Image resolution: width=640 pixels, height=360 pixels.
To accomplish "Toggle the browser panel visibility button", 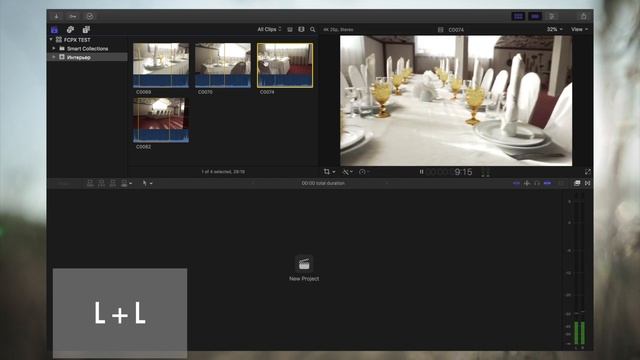I will click(518, 16).
